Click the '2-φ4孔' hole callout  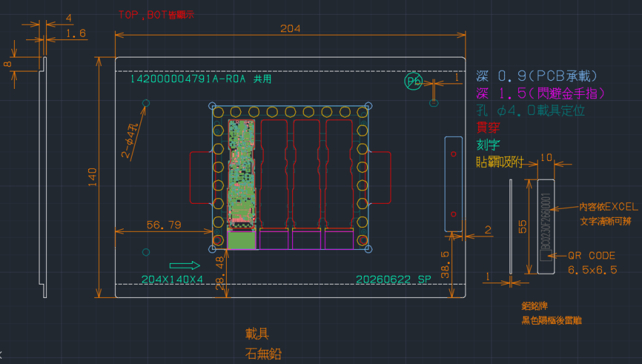tap(129, 141)
